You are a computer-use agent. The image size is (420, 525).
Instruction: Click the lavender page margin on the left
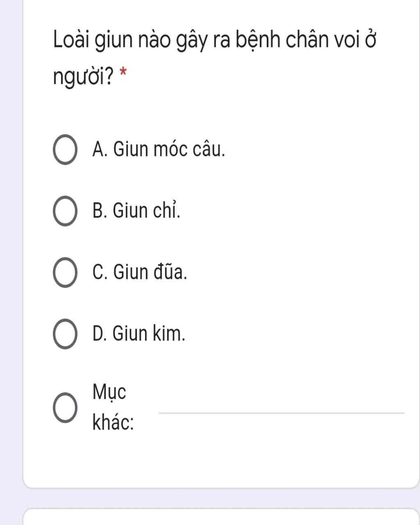tap(11, 262)
